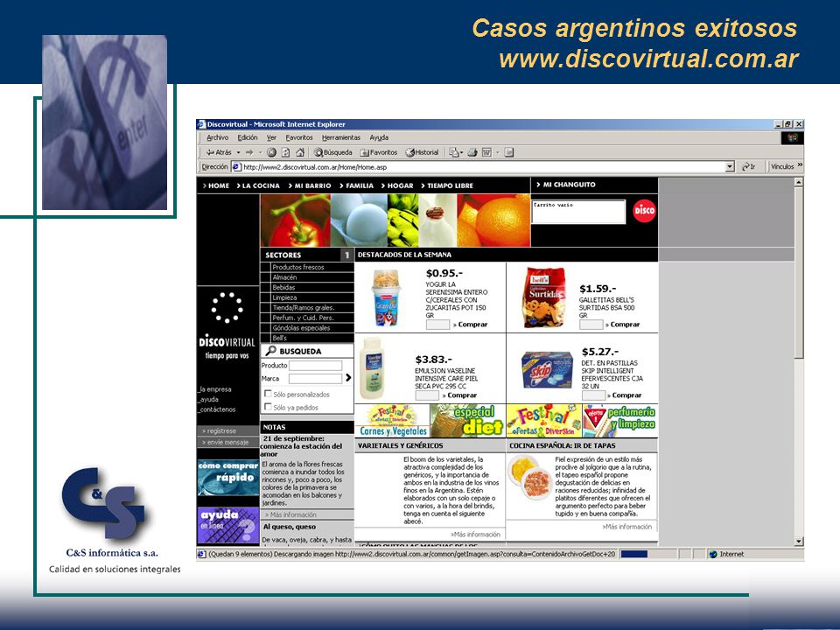
Task: Open the Favoritos toolbar button
Action: point(379,152)
